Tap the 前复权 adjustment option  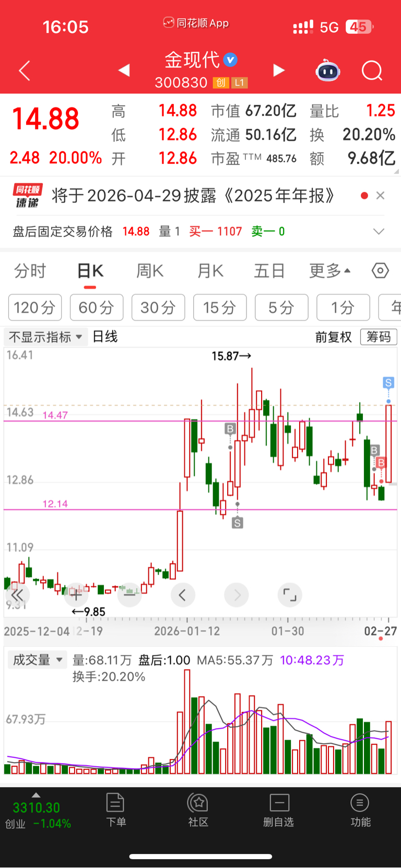pos(334,337)
